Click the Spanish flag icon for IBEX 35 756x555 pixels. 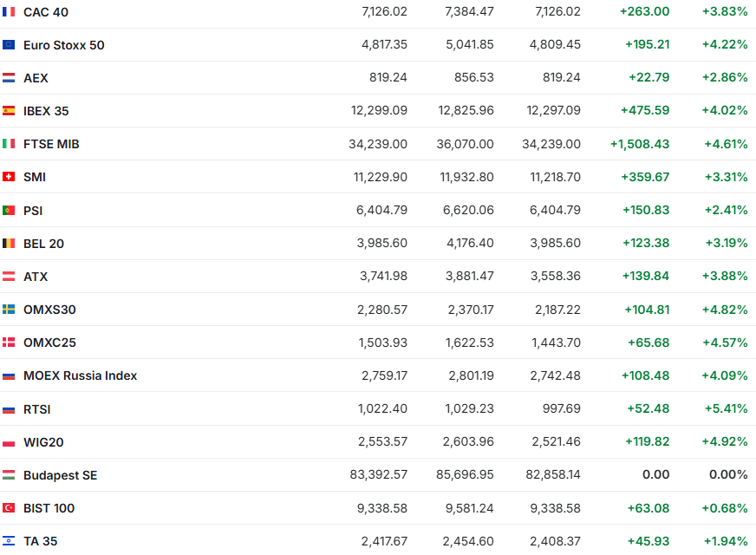(9, 111)
